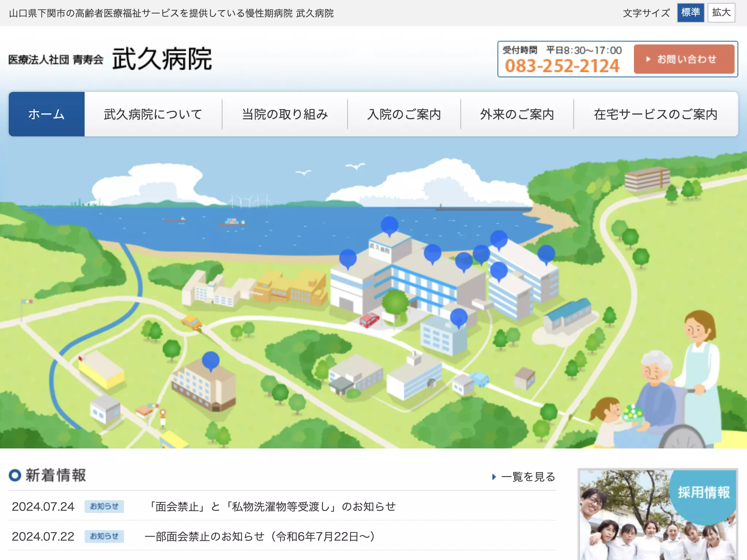
Task: Click top tagline about 山口県下関市 hospital
Action: click(x=171, y=13)
